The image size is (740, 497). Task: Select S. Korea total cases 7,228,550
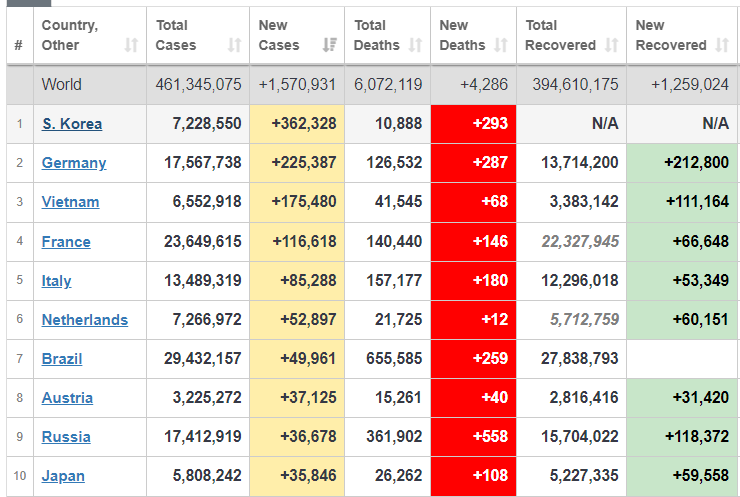pyautogui.click(x=207, y=124)
